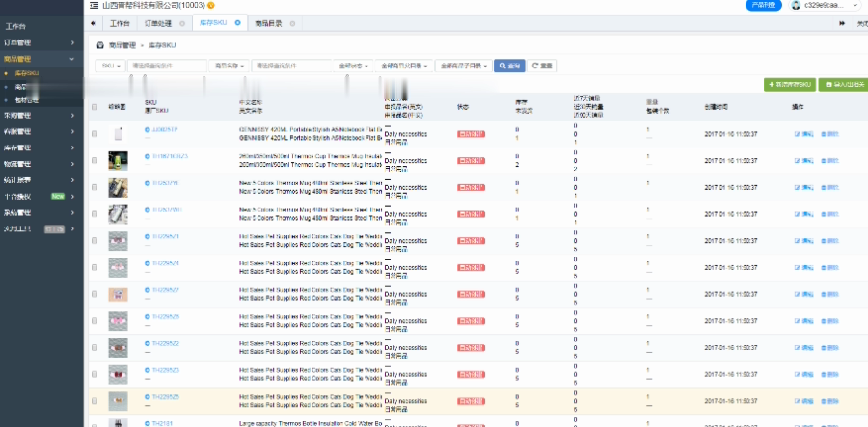Close the 订单处理 tab with its x icon
This screenshot has height=427, width=868.
pos(182,24)
